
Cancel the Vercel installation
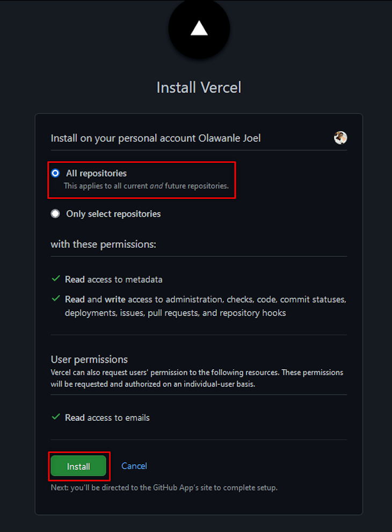pyautogui.click(x=134, y=466)
